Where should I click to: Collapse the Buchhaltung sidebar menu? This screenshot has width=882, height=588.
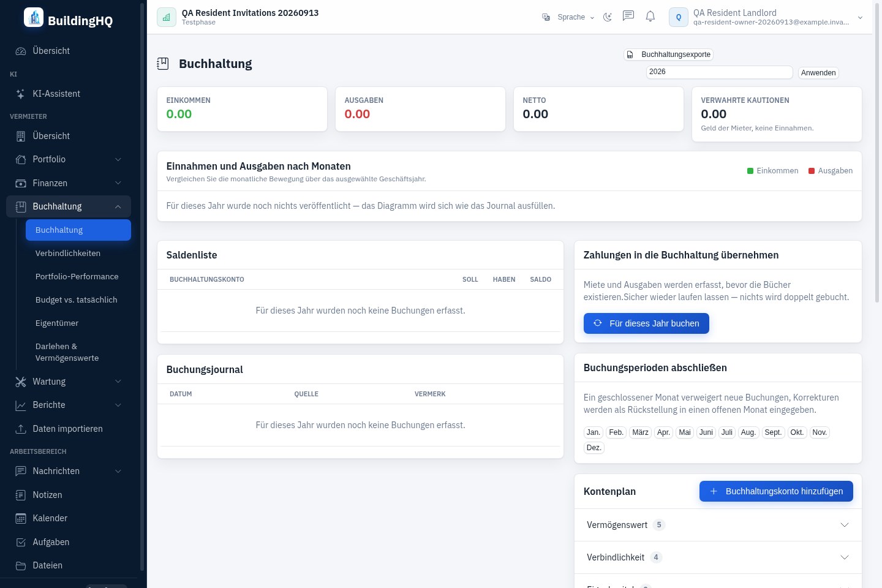click(69, 206)
